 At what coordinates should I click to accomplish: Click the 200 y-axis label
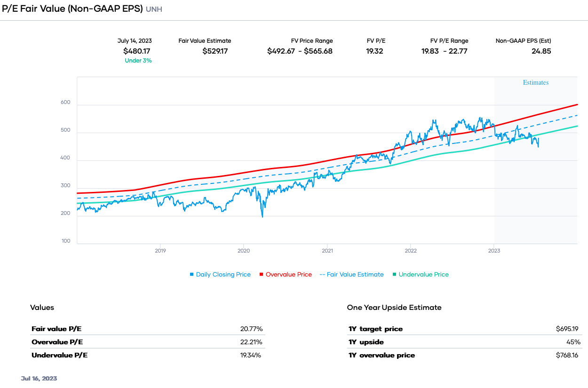(x=65, y=214)
